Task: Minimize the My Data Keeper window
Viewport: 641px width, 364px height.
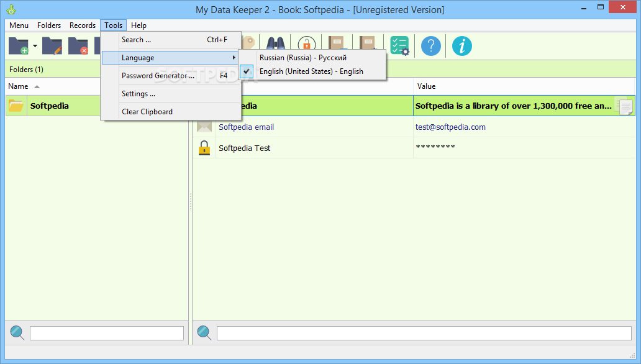Action: coord(584,7)
